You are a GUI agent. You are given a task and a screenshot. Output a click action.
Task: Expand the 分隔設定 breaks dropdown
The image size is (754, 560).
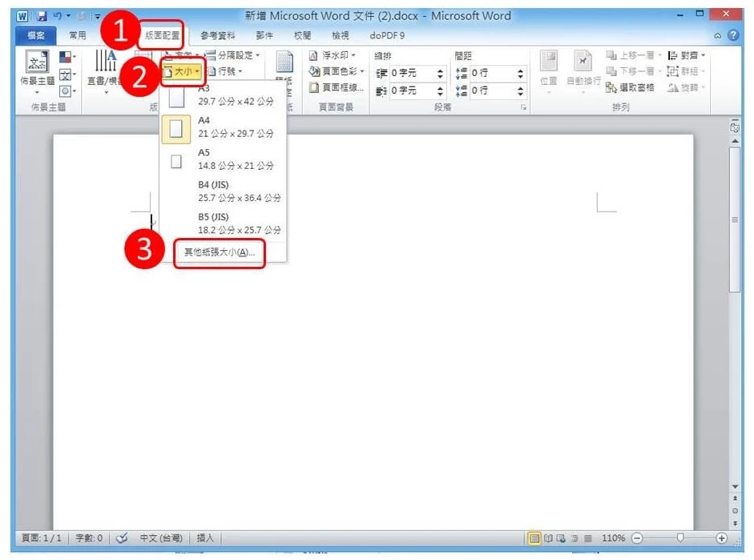coord(233,55)
